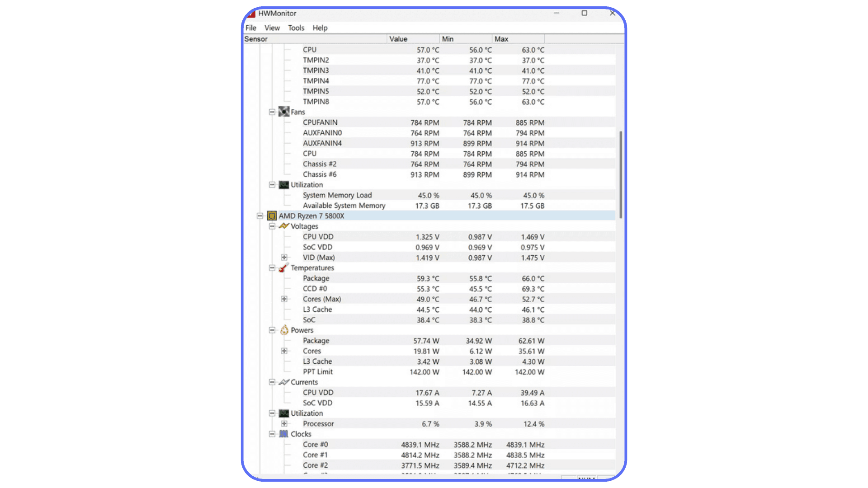The image size is (868, 488).
Task: Maximize the HWMonitor window
Action: click(x=585, y=13)
